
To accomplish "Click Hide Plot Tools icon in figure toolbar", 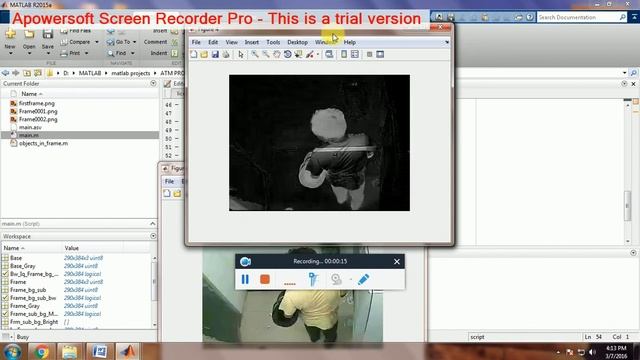I will click(x=369, y=54).
